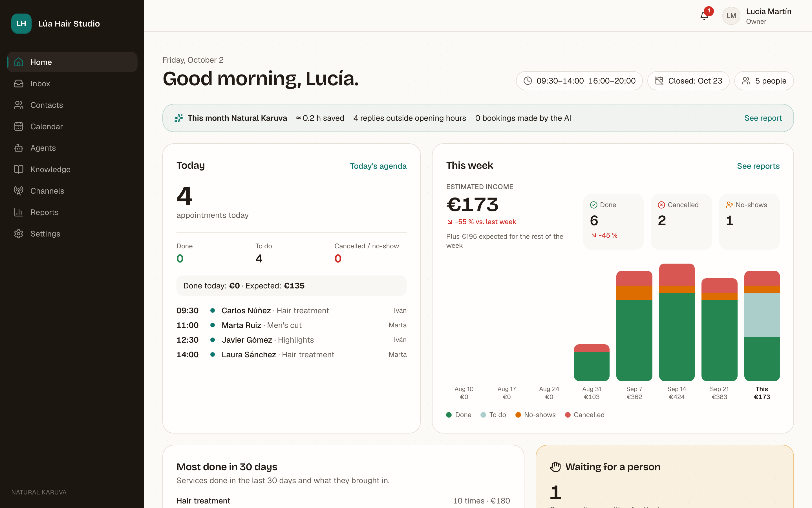The image size is (812, 508).
Task: Click the Settings gear icon
Action: point(19,234)
